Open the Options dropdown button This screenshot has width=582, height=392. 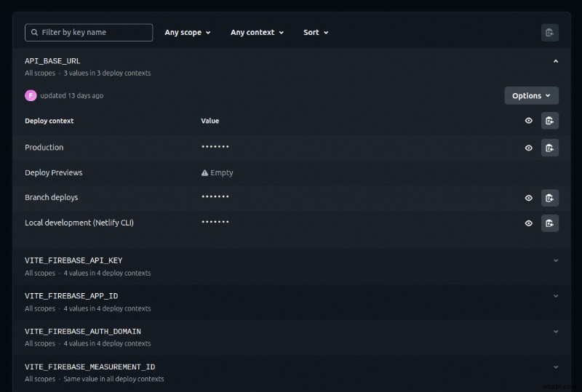pos(531,95)
